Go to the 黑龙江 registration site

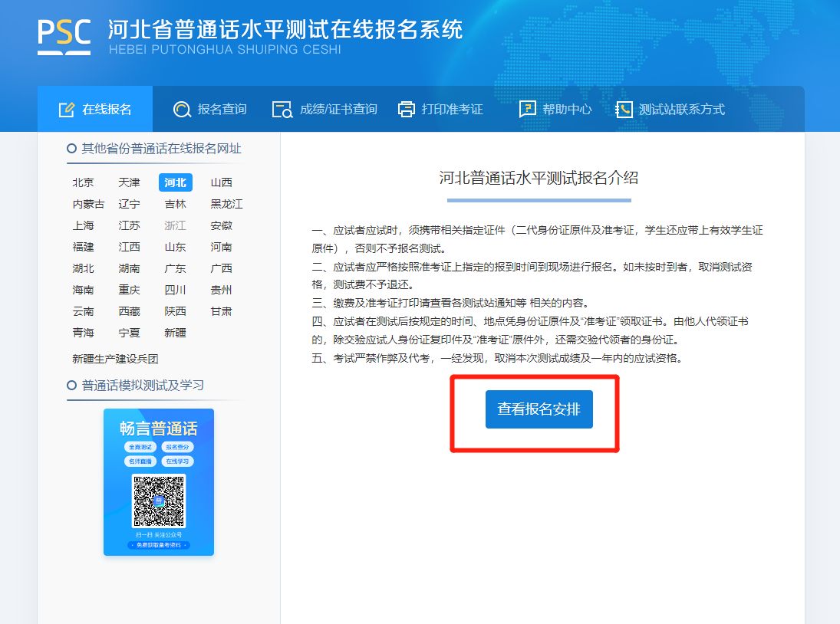226,204
